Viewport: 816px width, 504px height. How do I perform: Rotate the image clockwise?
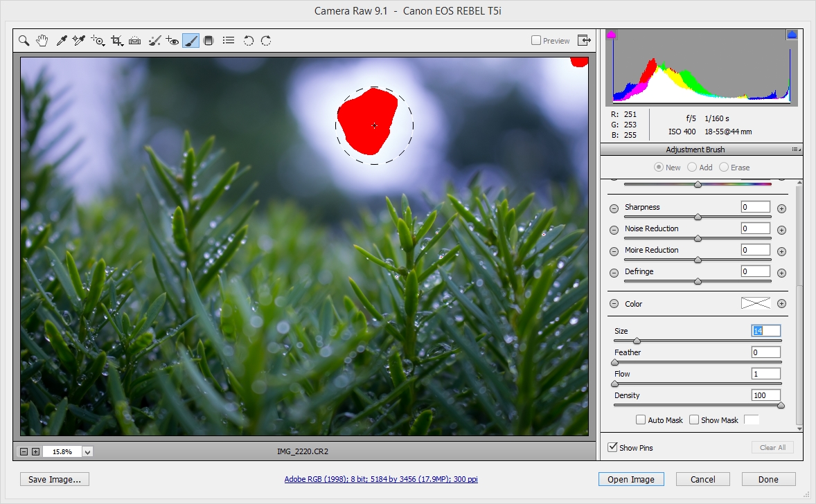click(x=267, y=40)
